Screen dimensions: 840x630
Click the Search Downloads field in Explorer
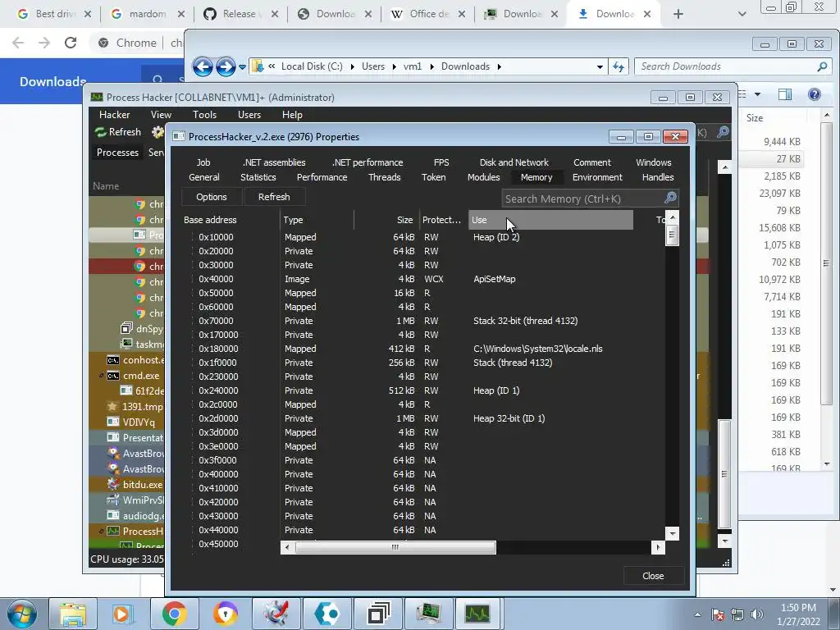tap(727, 66)
